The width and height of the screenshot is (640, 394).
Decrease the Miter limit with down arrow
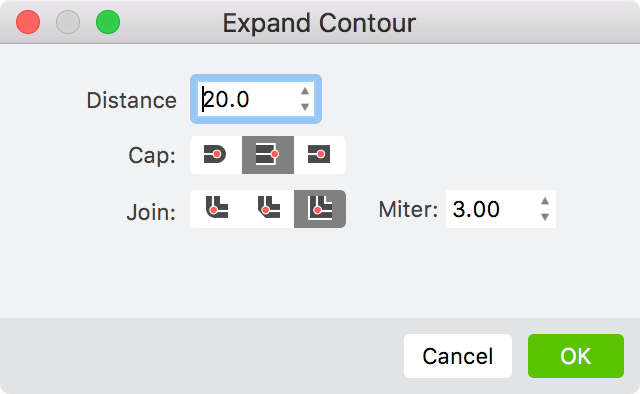pyautogui.click(x=545, y=217)
